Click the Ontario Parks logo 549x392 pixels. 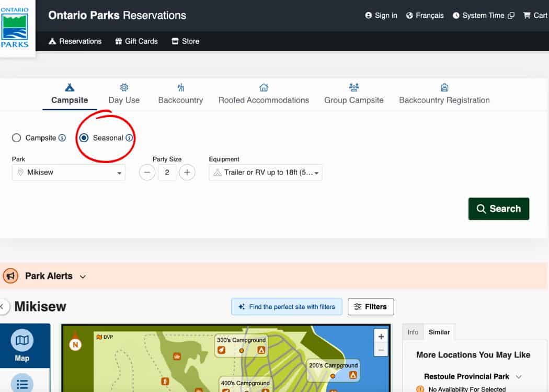14,27
